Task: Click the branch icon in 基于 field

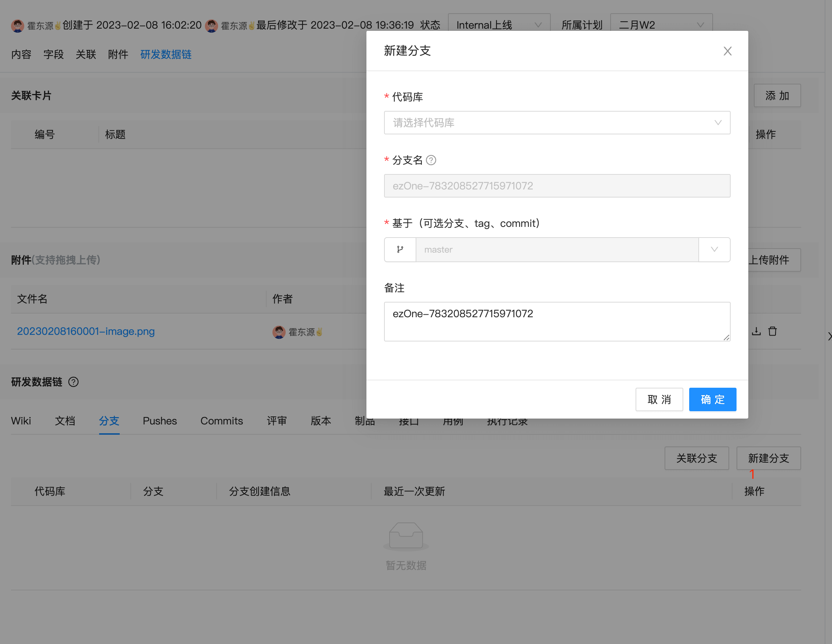Action: (x=399, y=249)
